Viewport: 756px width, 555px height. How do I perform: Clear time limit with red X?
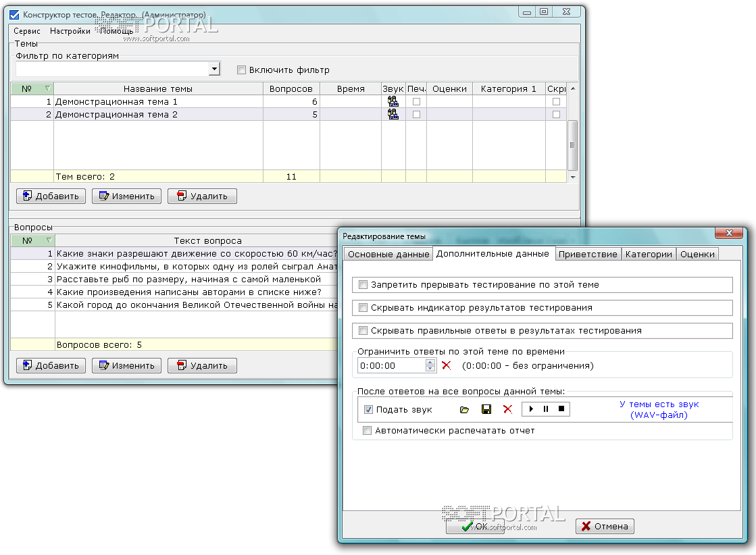coord(447,366)
